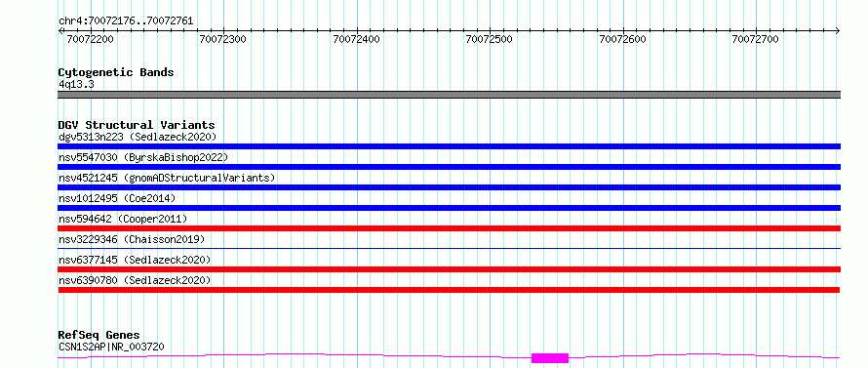Open the nsv1012495 (Coe2014) variant label
This screenshot has height=368, width=868.
point(117,198)
